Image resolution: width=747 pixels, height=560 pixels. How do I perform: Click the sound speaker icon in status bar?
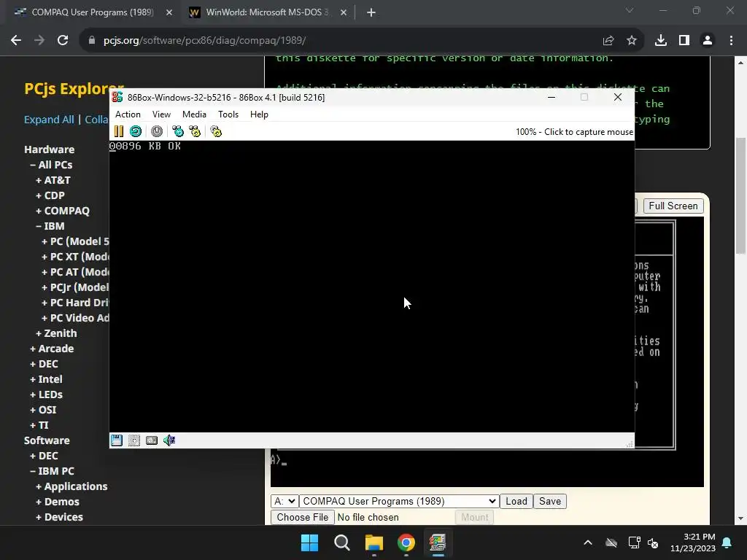click(x=169, y=440)
